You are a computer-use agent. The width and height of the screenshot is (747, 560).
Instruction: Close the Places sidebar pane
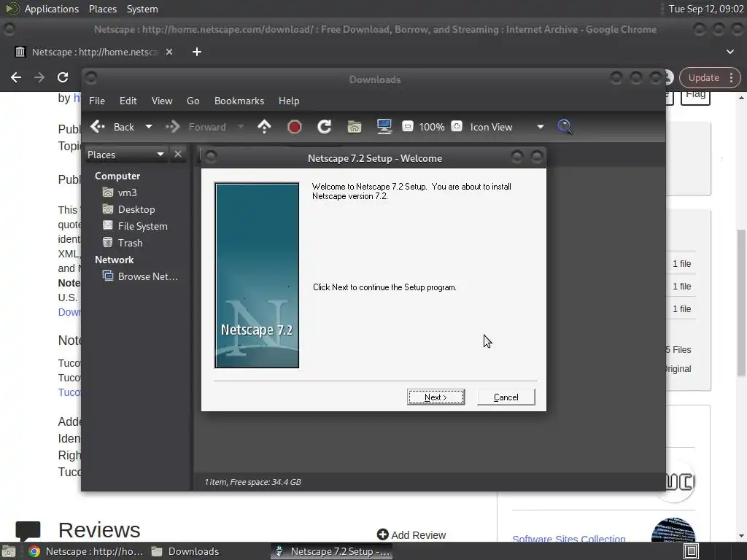[178, 155]
